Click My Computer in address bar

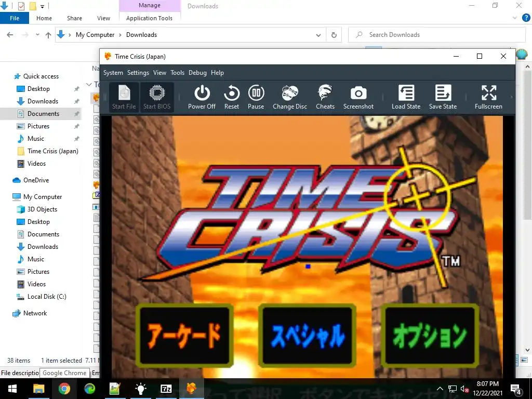click(95, 35)
